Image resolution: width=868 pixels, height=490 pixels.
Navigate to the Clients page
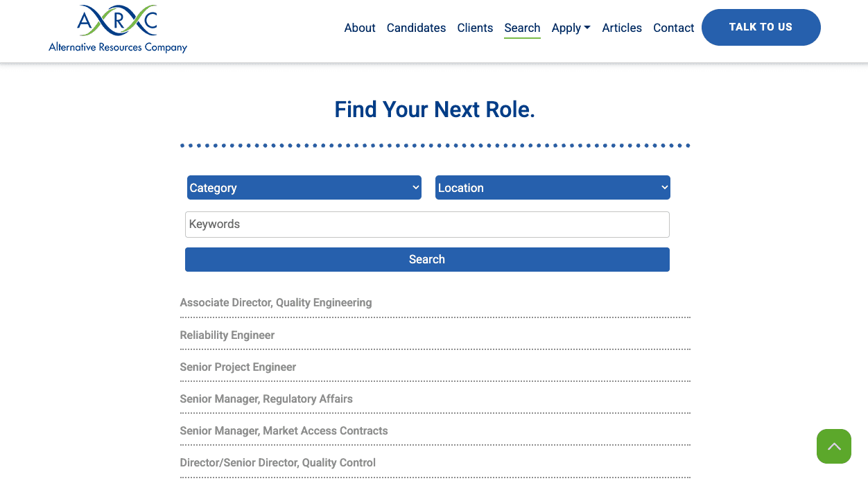475,28
